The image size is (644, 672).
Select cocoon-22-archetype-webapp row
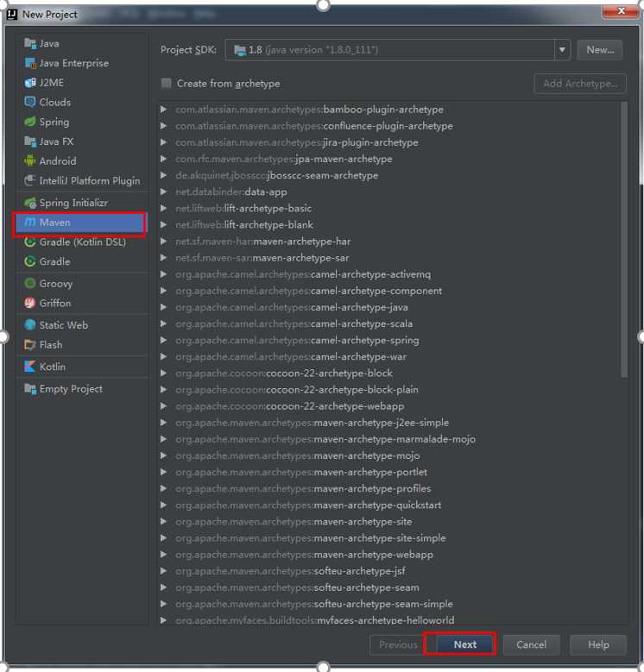click(390, 405)
